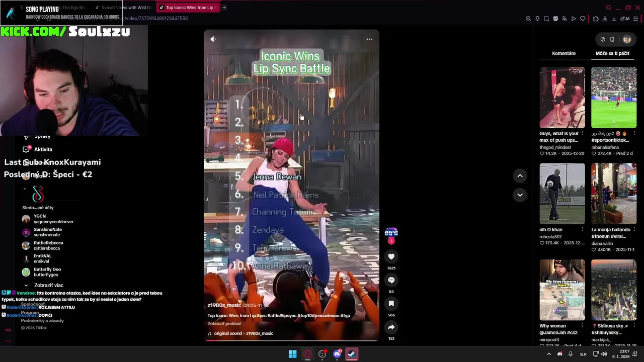
Task: Open the browser AI assistant button
Action: click(x=625, y=19)
